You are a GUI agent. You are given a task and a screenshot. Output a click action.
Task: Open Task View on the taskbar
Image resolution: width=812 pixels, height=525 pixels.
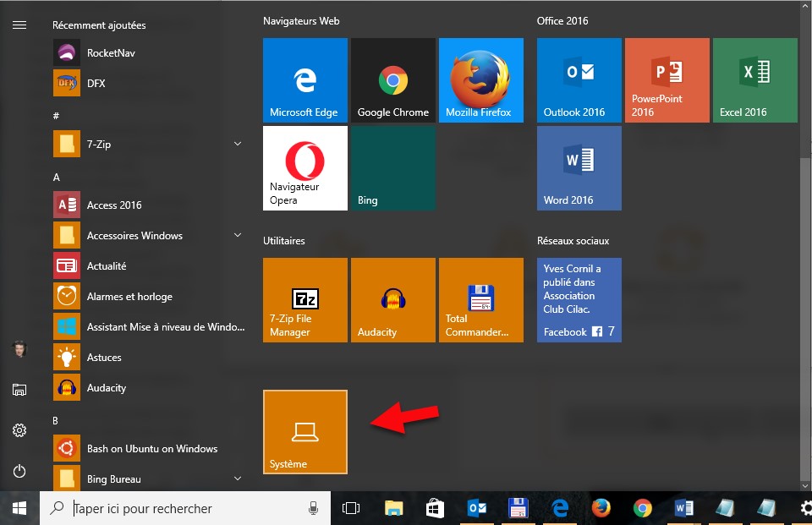350,509
